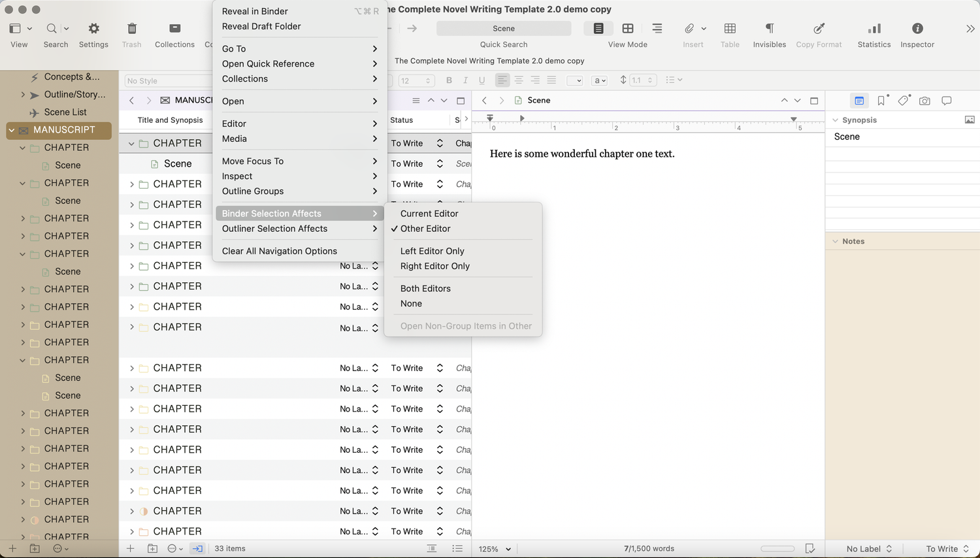Viewport: 980px width, 558px height.
Task: Toggle underline formatting
Action: tap(482, 80)
